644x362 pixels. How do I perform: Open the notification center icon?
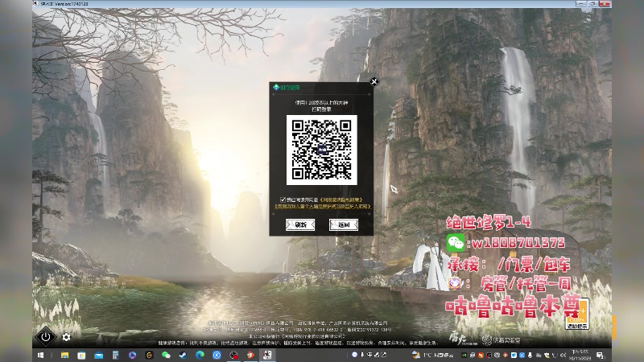point(600,356)
